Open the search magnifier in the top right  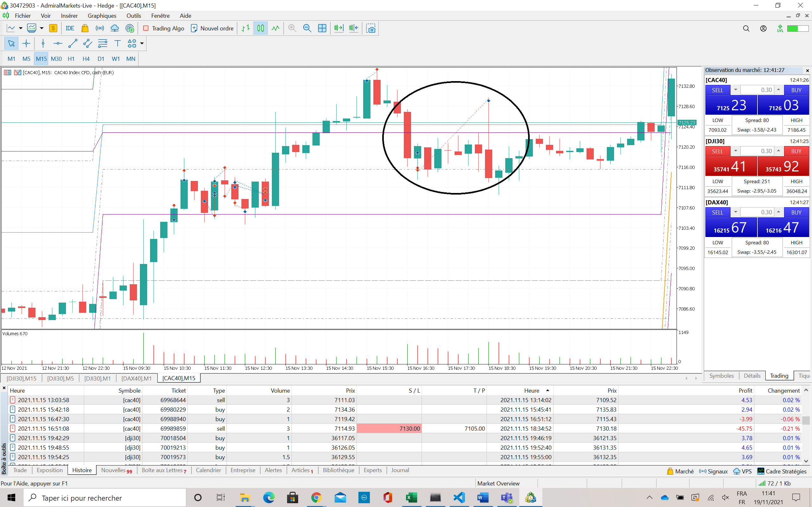click(x=746, y=29)
